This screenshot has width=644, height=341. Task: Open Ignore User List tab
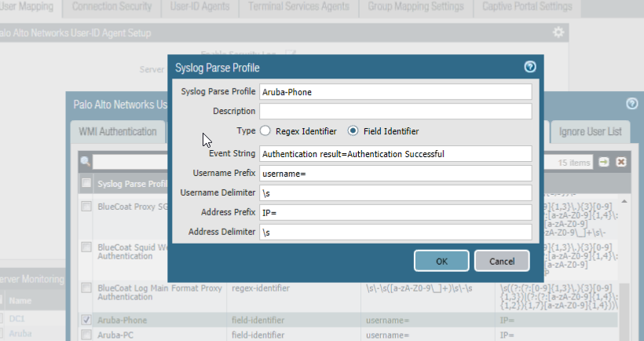[x=590, y=131]
